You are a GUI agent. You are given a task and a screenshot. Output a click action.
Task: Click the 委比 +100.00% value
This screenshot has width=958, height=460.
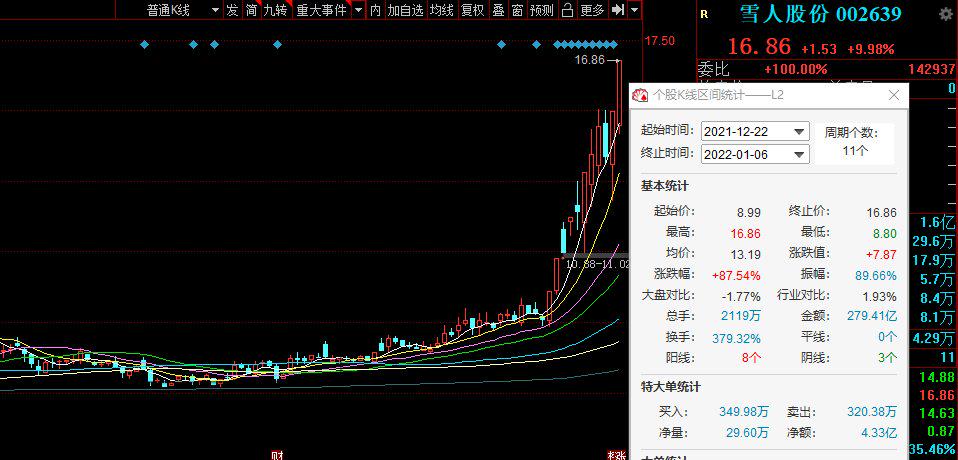(795, 69)
